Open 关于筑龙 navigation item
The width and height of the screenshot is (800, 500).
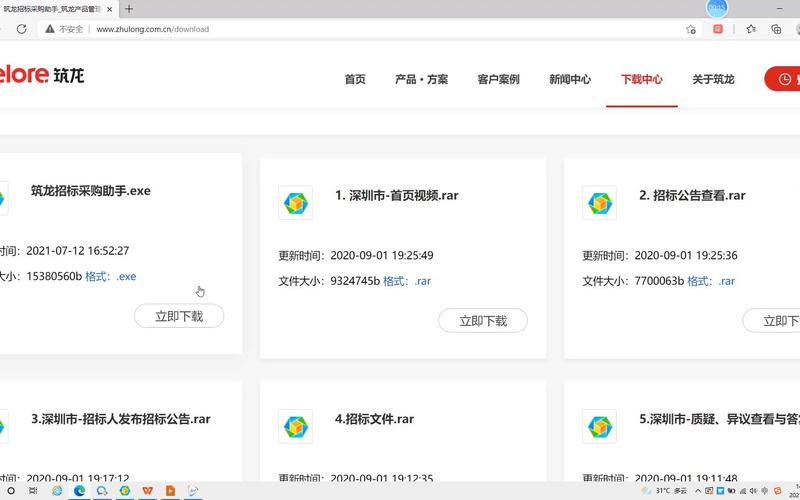point(713,80)
